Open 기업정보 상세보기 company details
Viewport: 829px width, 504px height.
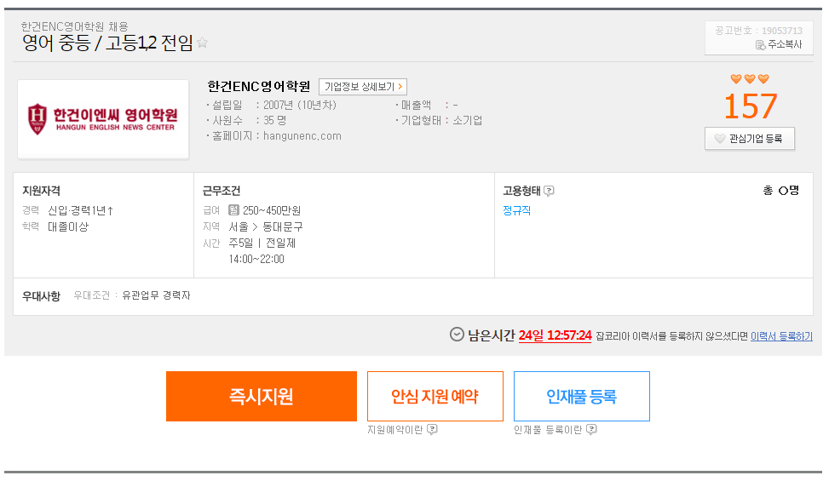point(363,87)
